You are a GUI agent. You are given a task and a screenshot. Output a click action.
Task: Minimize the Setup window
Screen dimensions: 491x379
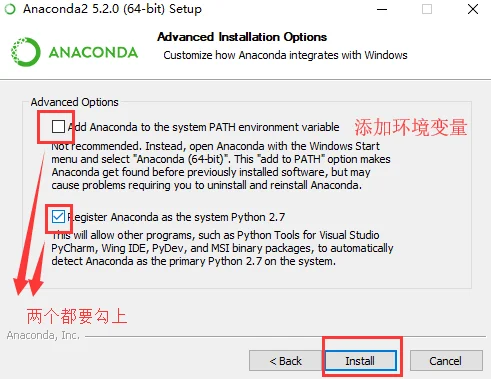click(382, 9)
